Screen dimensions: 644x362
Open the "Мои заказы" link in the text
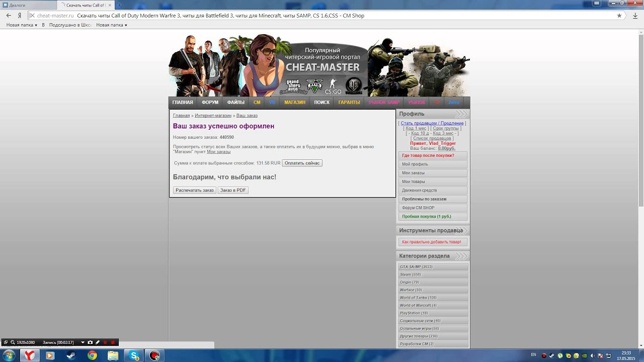click(218, 152)
